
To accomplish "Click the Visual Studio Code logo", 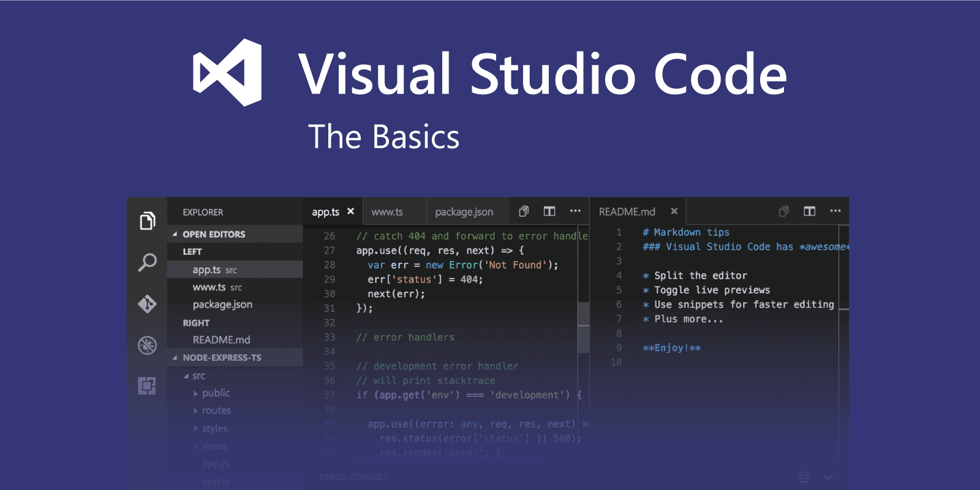I will pyautogui.click(x=227, y=72).
